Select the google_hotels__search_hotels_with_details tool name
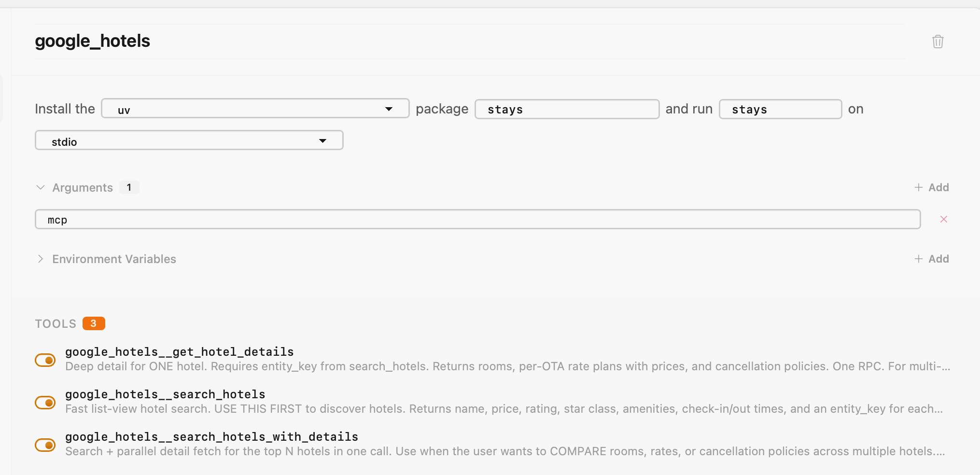The width and height of the screenshot is (980, 475). (211, 437)
